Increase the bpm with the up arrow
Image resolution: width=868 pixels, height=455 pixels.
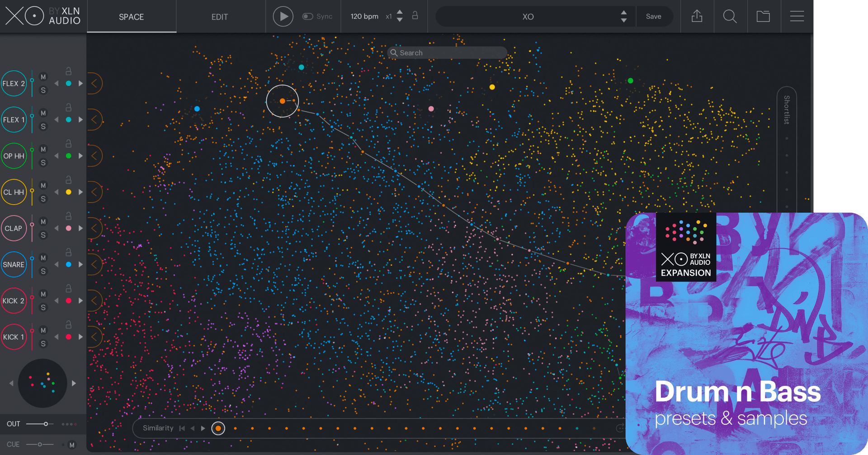[x=400, y=12]
